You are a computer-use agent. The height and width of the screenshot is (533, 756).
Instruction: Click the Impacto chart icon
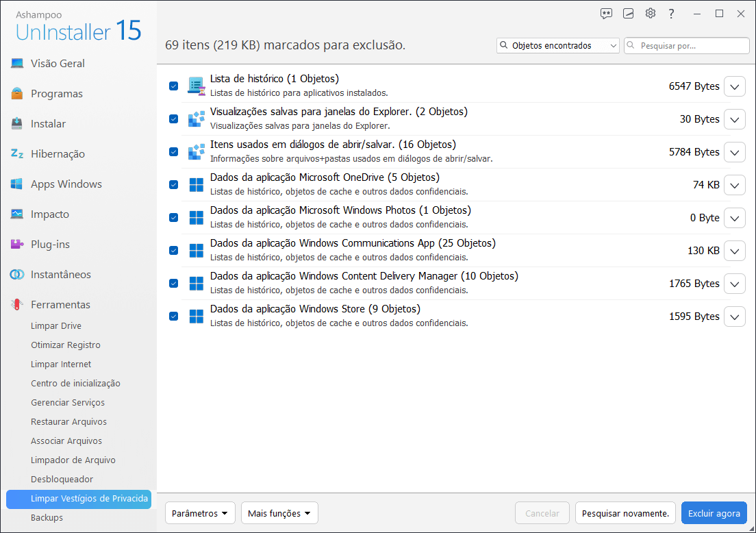[x=17, y=214]
